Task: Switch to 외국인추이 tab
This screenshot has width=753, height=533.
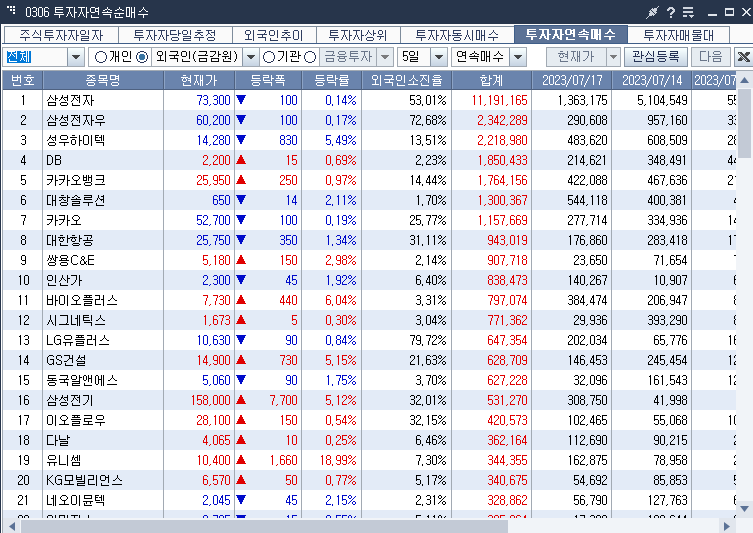Action: pos(274,35)
